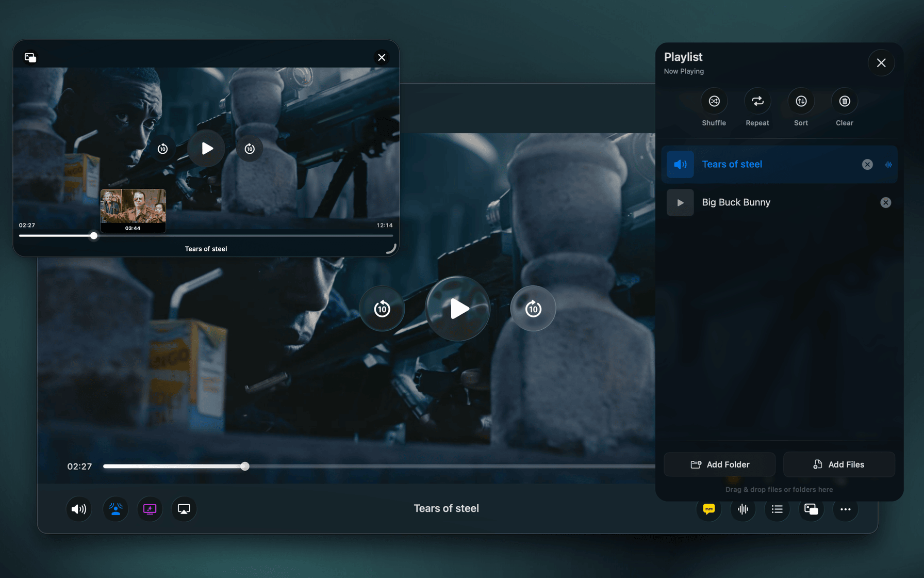Click Add Folder in the Playlist panel
This screenshot has width=924, height=578.
coord(719,464)
